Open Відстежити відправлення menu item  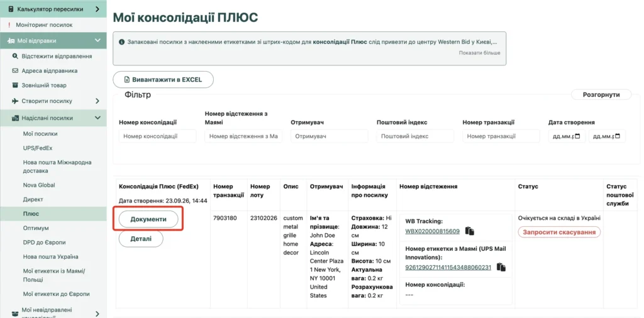tap(57, 56)
